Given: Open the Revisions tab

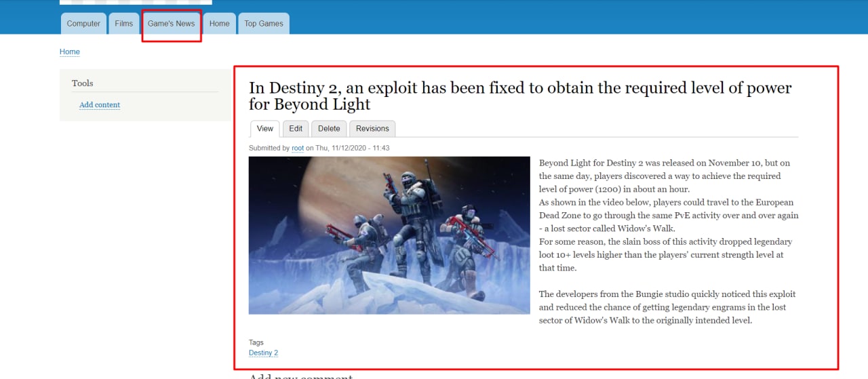Looking at the screenshot, I should click(372, 129).
